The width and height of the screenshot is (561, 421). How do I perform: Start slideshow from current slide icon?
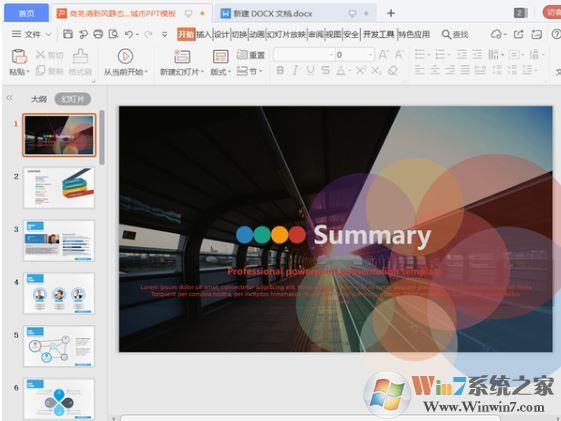pyautogui.click(x=125, y=57)
